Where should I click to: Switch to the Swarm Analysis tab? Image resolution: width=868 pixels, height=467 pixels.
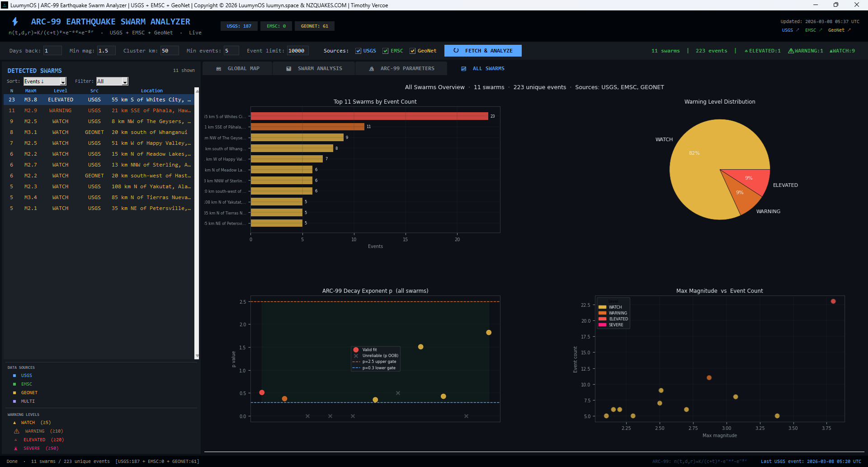click(320, 69)
